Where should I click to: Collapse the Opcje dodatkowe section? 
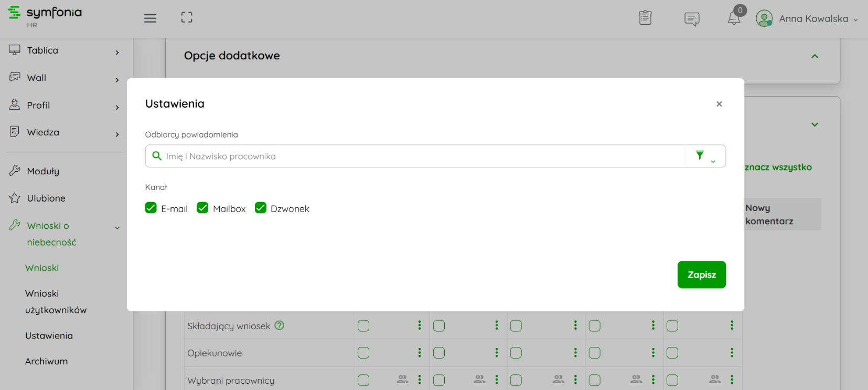pyautogui.click(x=815, y=56)
